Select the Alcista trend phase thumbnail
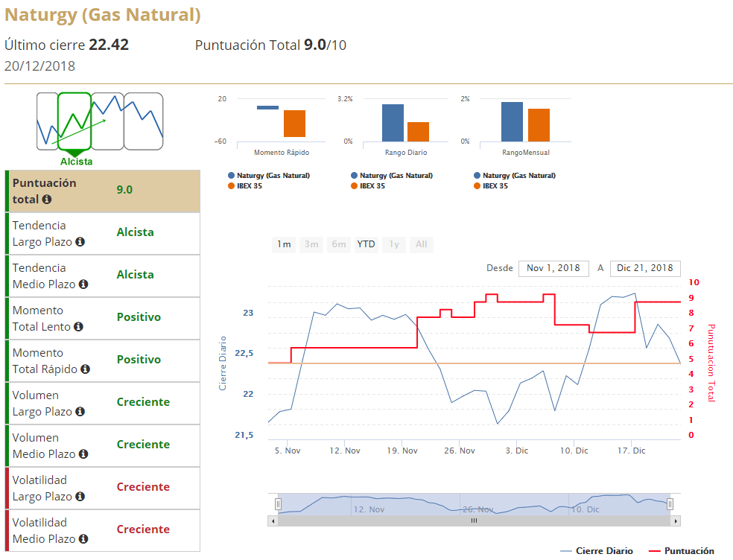 coord(74,121)
